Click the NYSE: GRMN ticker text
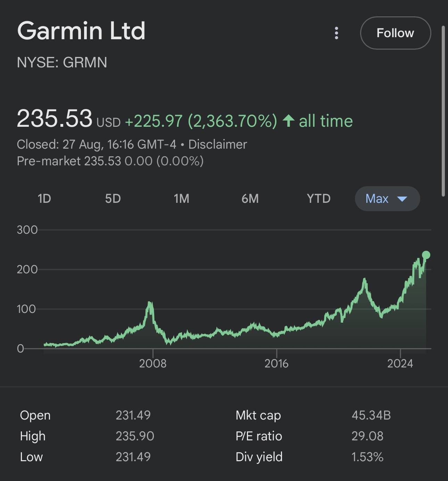448x481 pixels. pos(62,63)
